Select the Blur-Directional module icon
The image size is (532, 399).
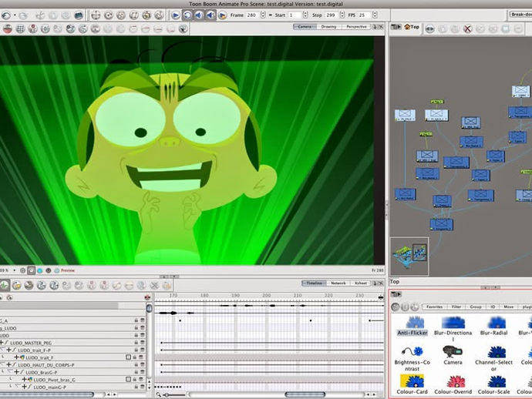pos(453,322)
